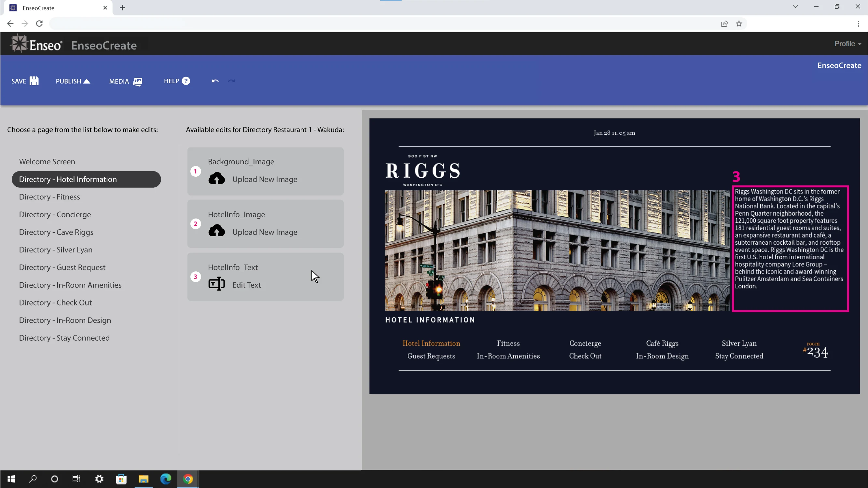
Task: Click the HotelInfo_Text edit text icon
Action: pyautogui.click(x=216, y=284)
